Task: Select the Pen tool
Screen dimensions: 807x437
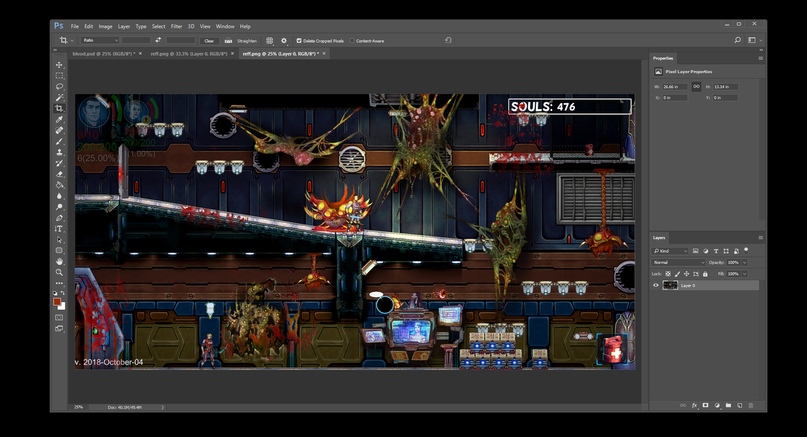Action: point(59,218)
